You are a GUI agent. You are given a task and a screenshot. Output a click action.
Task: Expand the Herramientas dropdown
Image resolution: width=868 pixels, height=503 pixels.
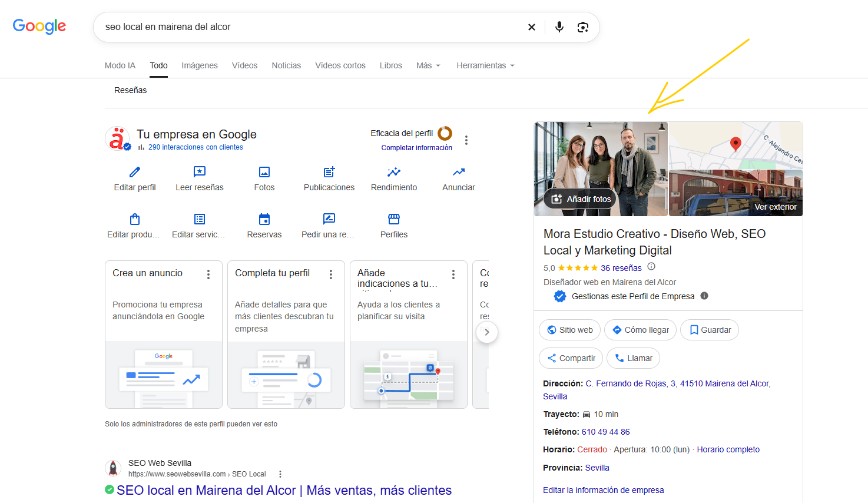(485, 65)
